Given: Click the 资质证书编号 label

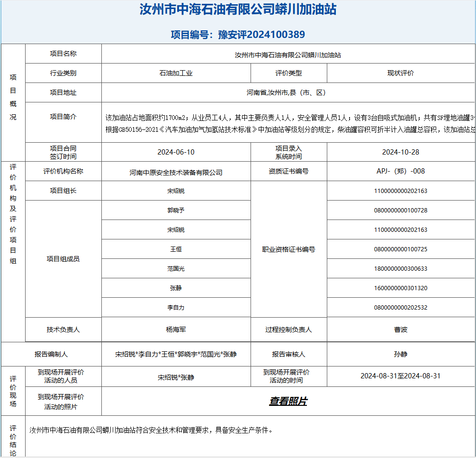Looking at the screenshot, I should (289, 171).
